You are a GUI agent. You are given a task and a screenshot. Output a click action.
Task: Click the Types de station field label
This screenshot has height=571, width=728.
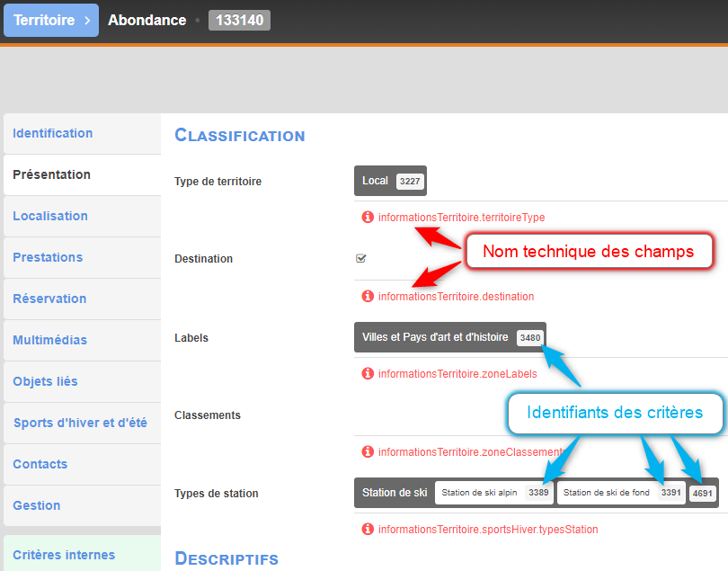click(x=217, y=494)
